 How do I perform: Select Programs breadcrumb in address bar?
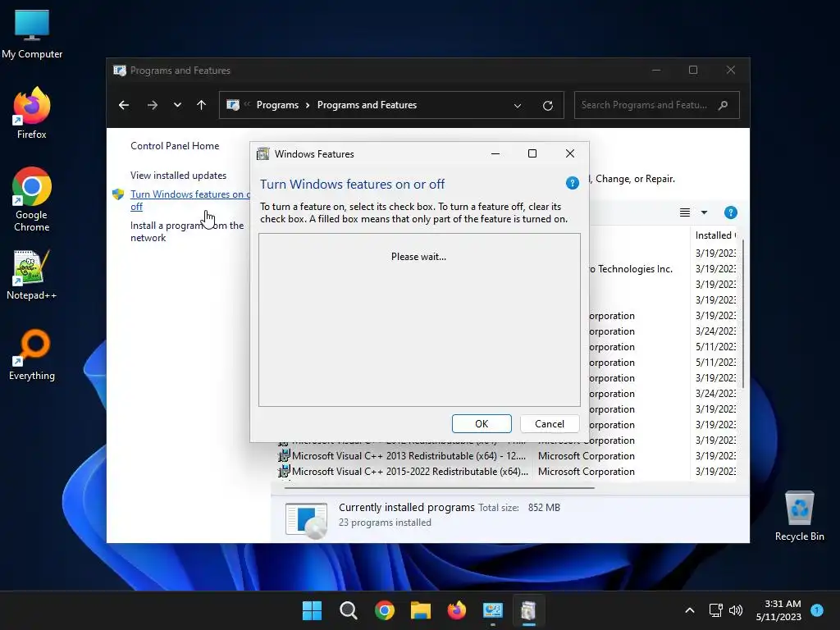coord(277,105)
